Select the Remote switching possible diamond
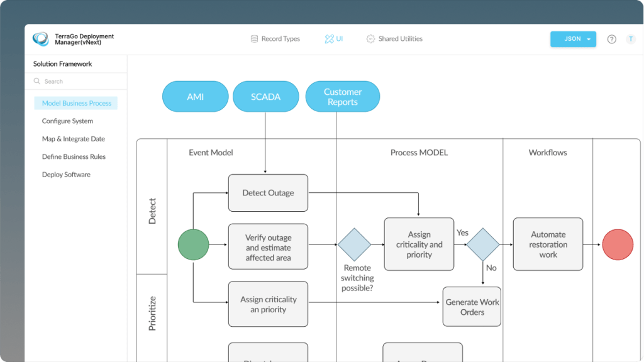Viewport: 644px width, 362px height. pos(355,244)
